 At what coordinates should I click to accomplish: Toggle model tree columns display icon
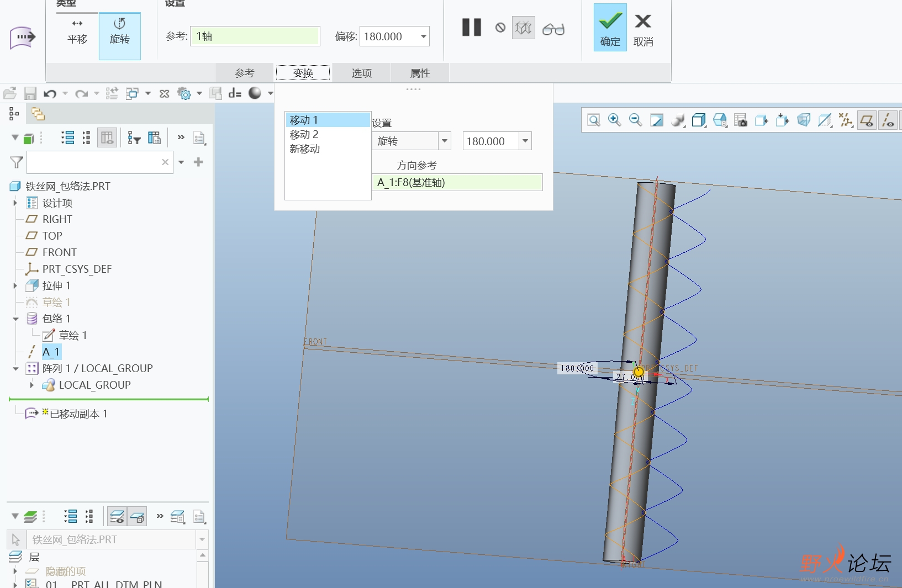coord(107,137)
